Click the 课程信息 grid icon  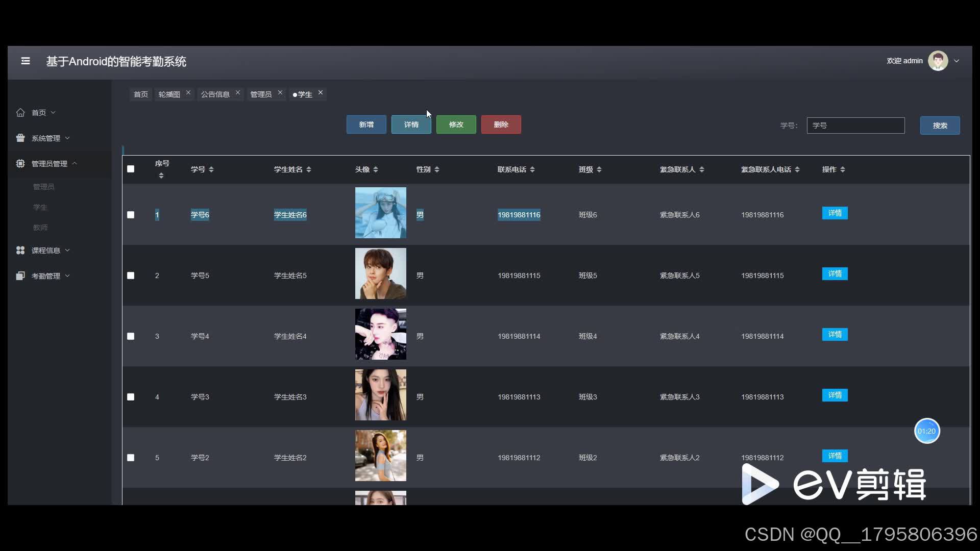click(x=20, y=251)
